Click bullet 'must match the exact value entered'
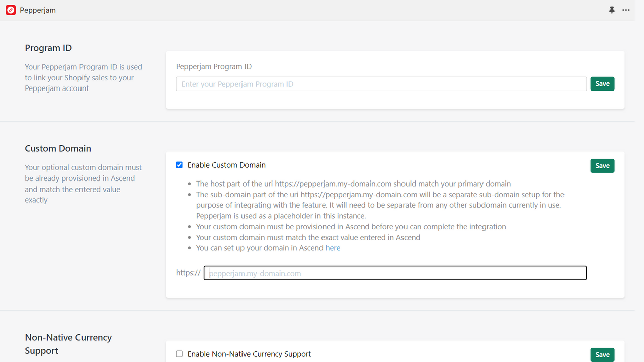This screenshot has height=362, width=644. 308,237
